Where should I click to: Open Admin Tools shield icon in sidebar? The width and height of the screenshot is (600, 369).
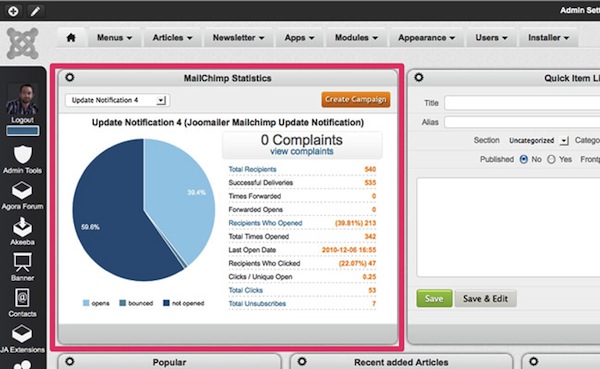(x=23, y=155)
